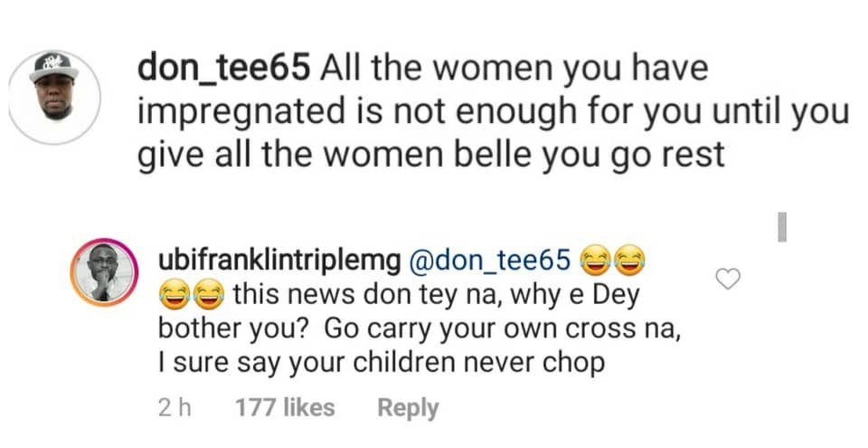Click the second laughing emoji before 'this news'
The image size is (868, 448).
tap(208, 295)
